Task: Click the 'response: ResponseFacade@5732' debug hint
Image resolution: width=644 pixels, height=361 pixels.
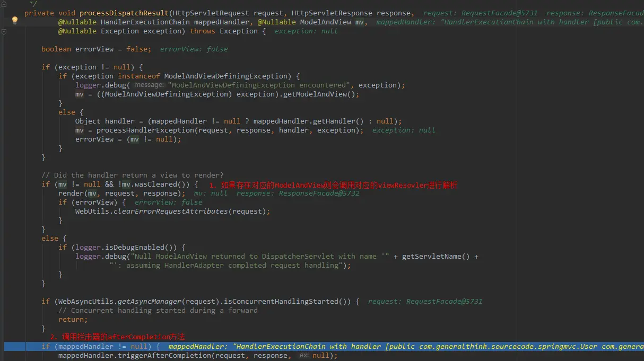Action: coord(298,193)
